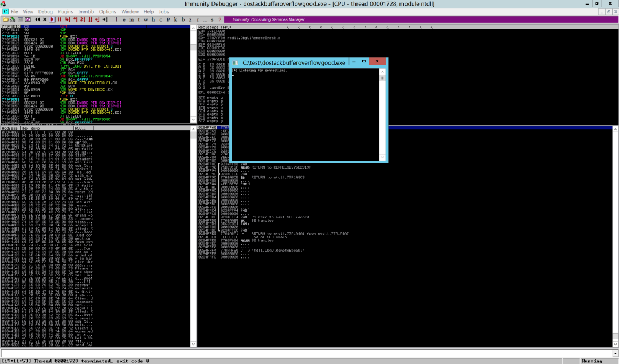Open the File menu

coord(14,11)
